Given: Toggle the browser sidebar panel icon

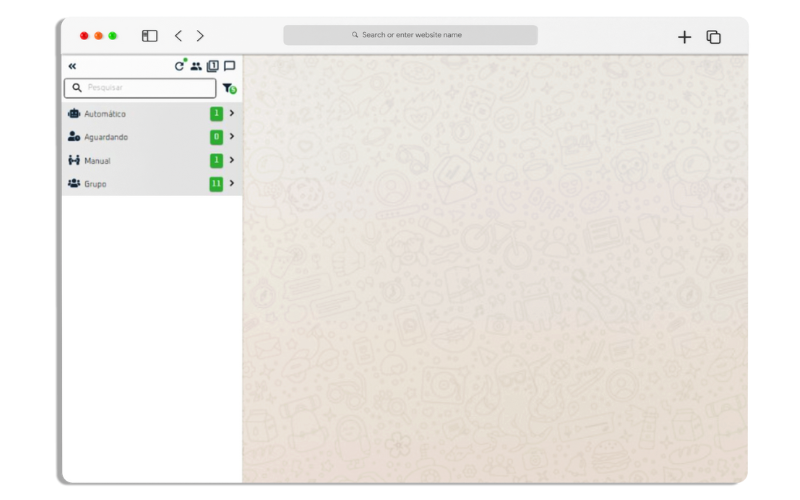Looking at the screenshot, I should [x=149, y=36].
